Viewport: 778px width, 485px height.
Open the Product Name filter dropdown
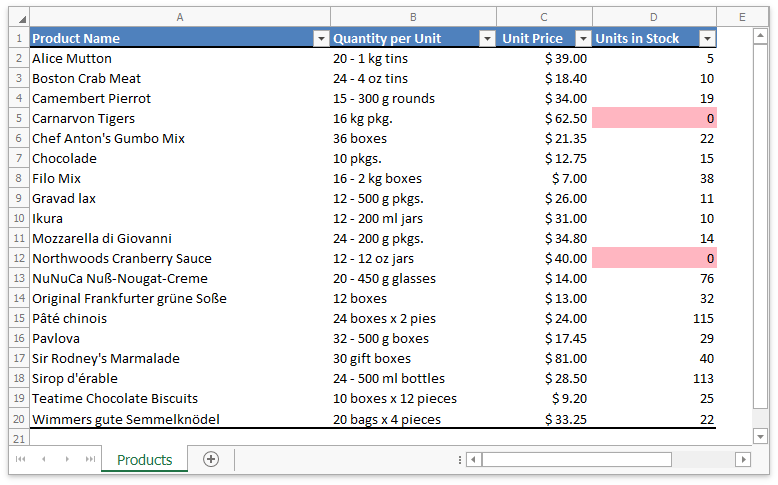tap(321, 39)
